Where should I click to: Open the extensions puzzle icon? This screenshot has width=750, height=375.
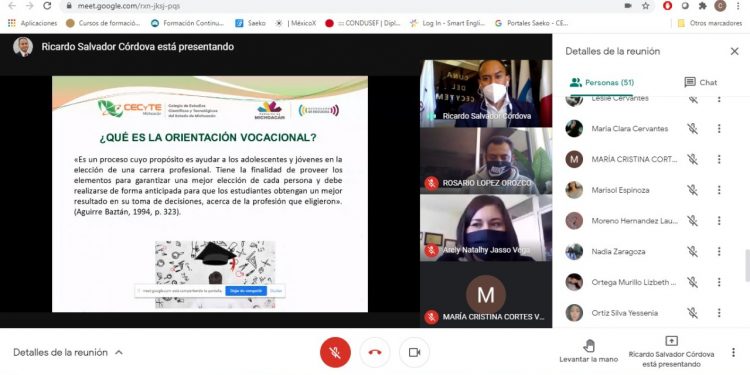pyautogui.click(x=703, y=6)
